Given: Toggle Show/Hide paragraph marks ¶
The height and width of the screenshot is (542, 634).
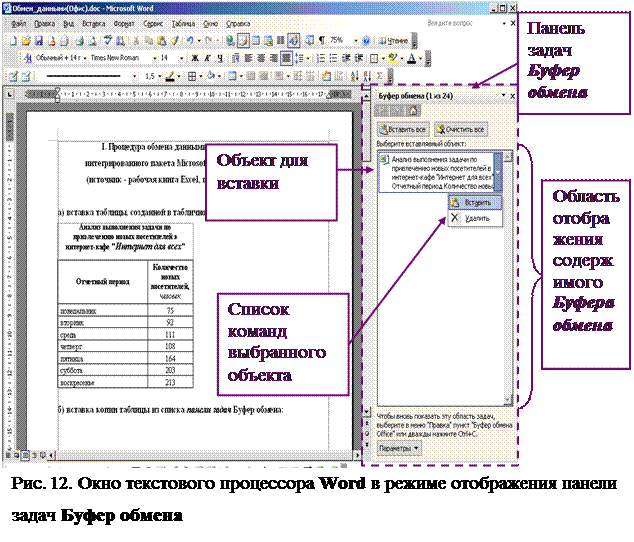Looking at the screenshot, I should pyautogui.click(x=322, y=40).
